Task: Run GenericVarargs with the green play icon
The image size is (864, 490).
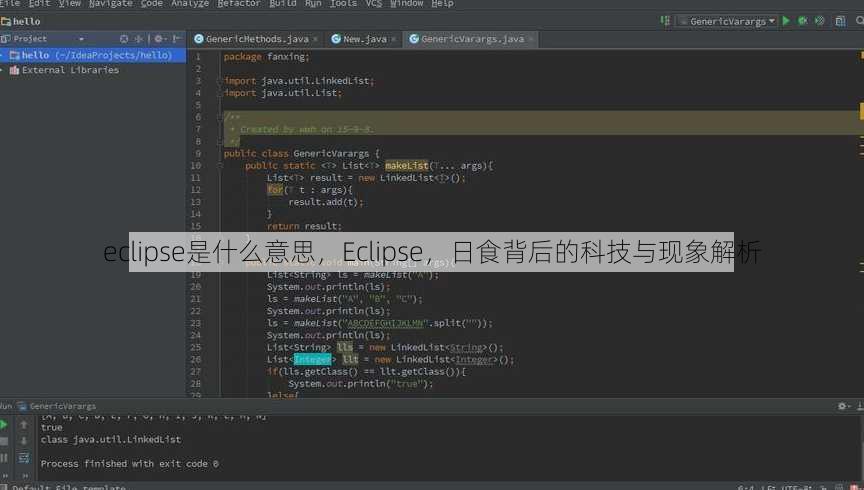Action: point(786,21)
